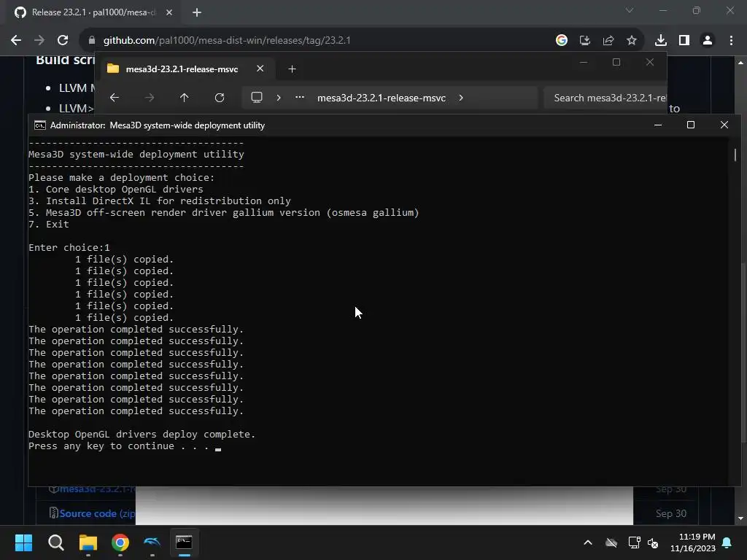Click '5. Mesa3D off-screen render driver' line
This screenshot has width=747, height=560.
(x=224, y=212)
